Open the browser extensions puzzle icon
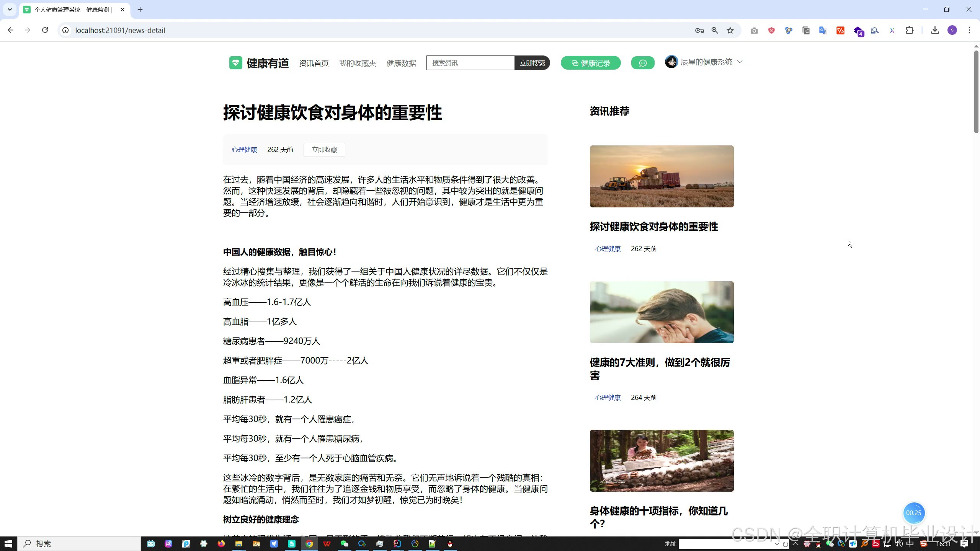Viewport: 980px width, 551px height. pos(910,30)
